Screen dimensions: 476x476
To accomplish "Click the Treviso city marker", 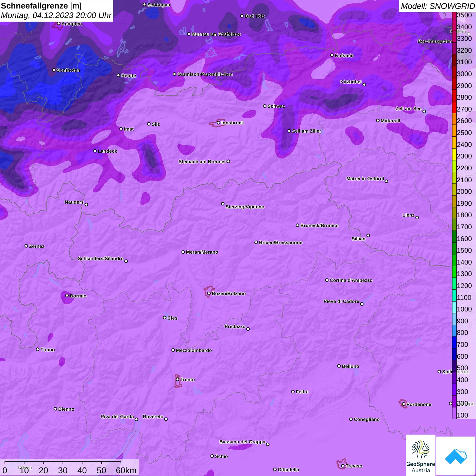I will click(343, 466).
